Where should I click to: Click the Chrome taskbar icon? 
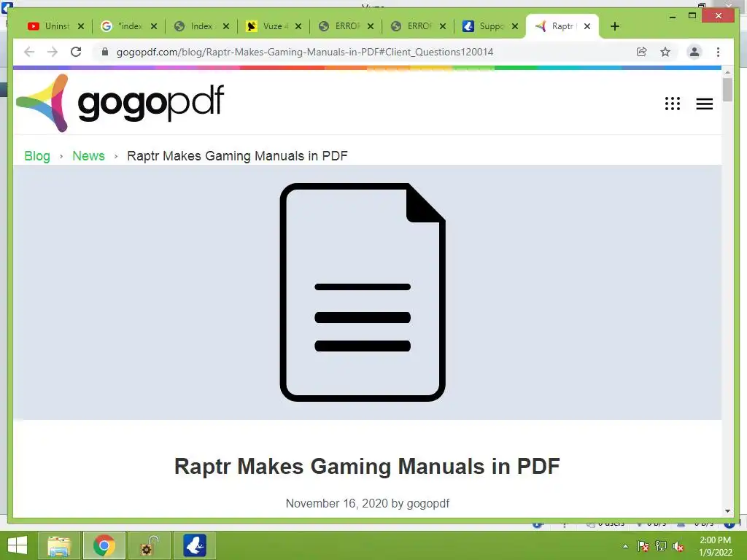pos(104,545)
